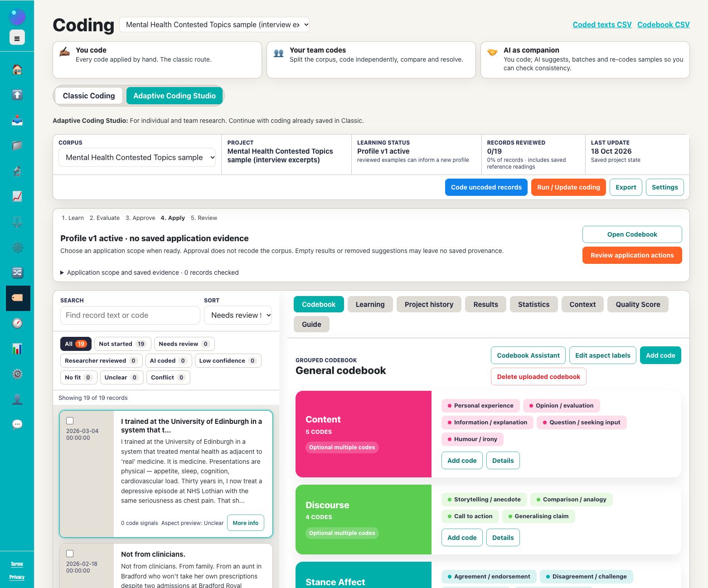This screenshot has width=708, height=588.
Task: Select the AI as companion handshake card
Action: (x=585, y=60)
